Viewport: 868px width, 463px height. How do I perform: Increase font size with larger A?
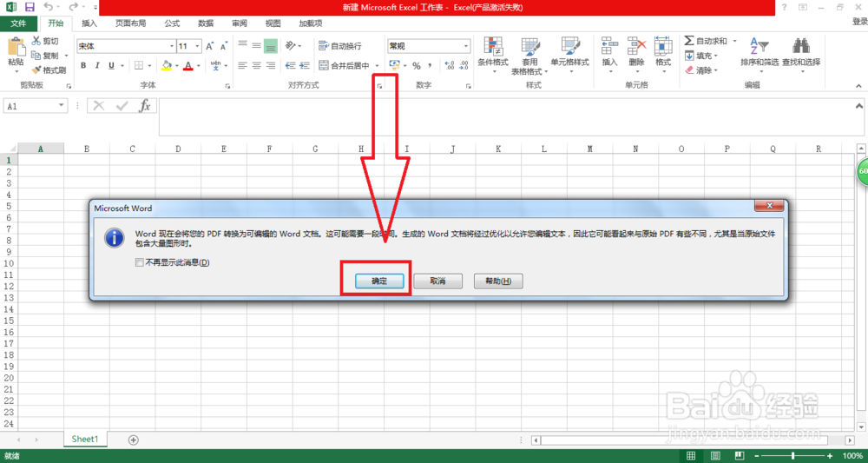point(210,47)
